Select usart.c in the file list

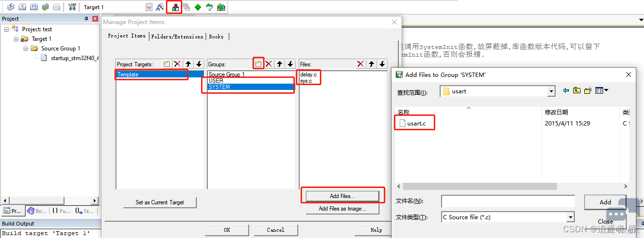[416, 124]
